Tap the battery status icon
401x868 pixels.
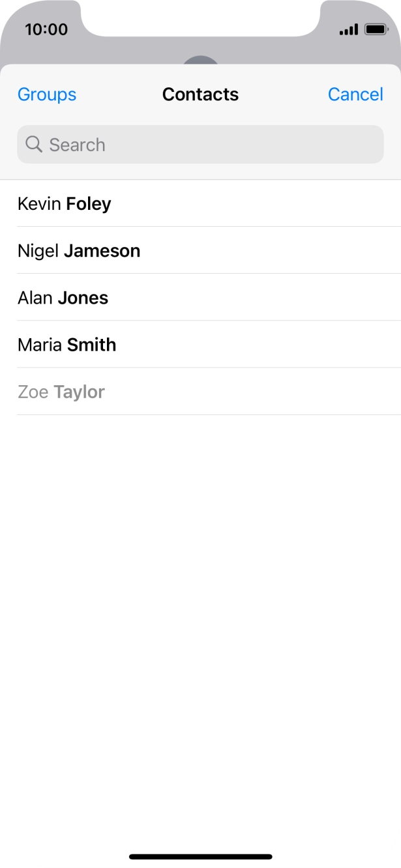[376, 29]
